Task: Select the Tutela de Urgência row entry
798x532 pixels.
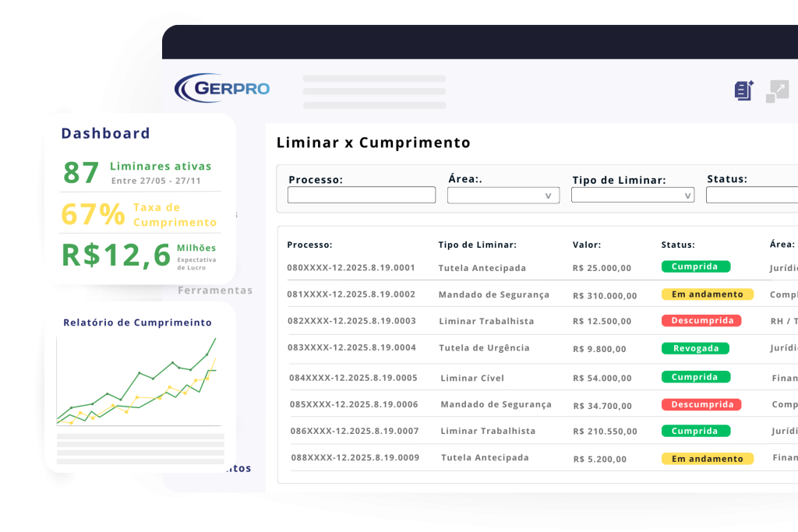Action: [x=483, y=347]
